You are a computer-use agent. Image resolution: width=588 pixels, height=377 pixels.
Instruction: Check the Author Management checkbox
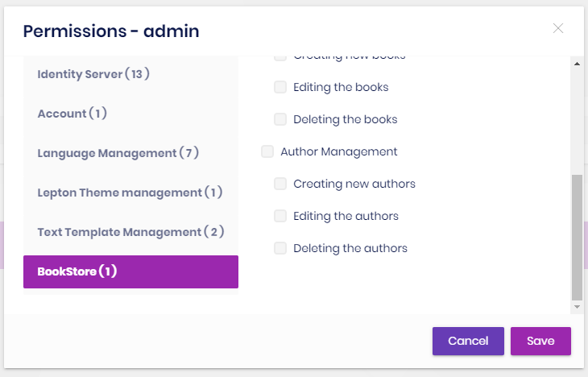point(267,151)
